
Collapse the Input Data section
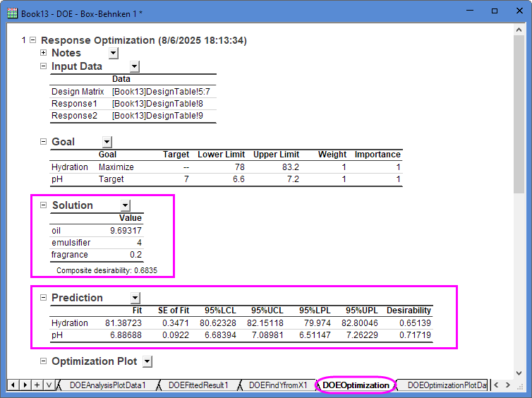click(x=44, y=66)
